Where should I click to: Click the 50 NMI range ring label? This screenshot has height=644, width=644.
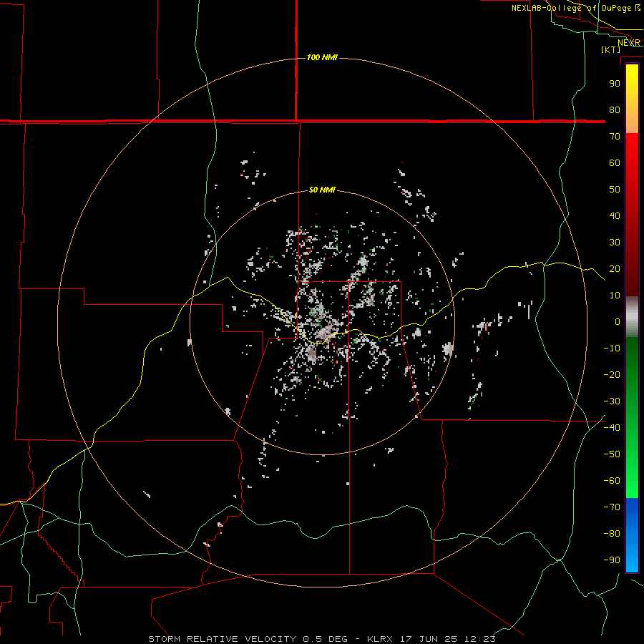click(x=322, y=190)
